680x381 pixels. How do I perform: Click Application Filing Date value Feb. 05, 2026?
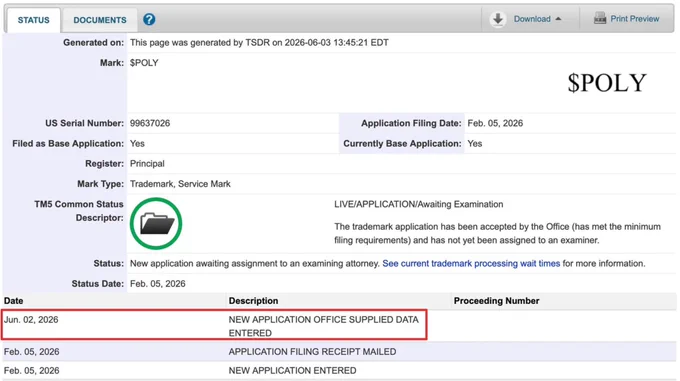(x=495, y=123)
